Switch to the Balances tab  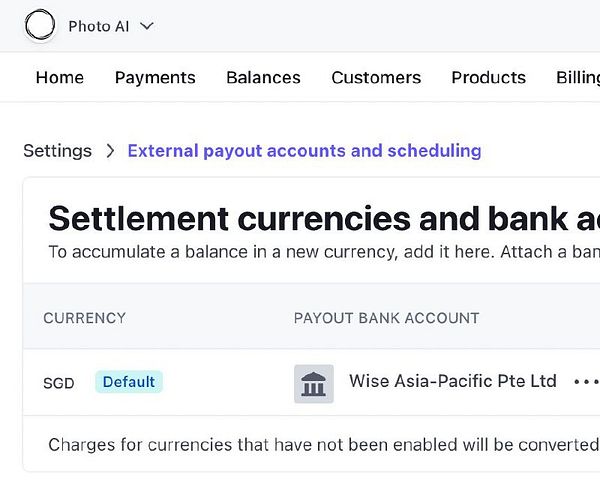(263, 77)
